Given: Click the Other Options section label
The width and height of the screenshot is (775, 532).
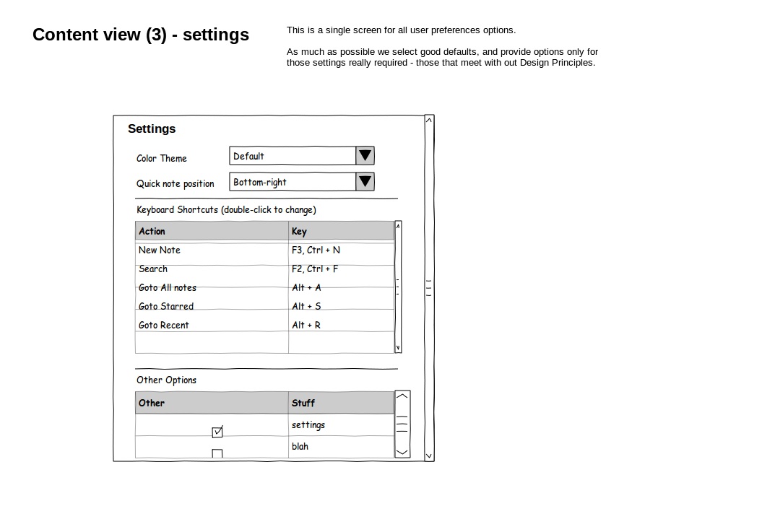Looking at the screenshot, I should click(x=167, y=380).
